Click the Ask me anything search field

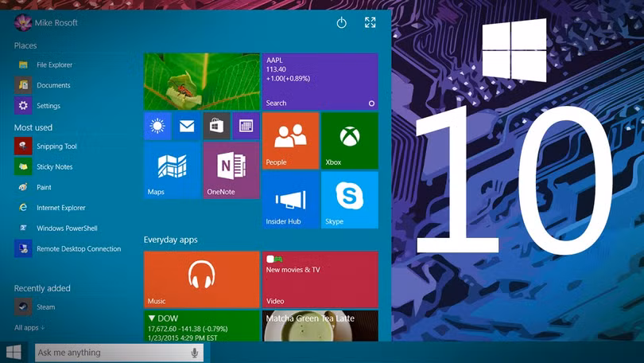(x=119, y=353)
